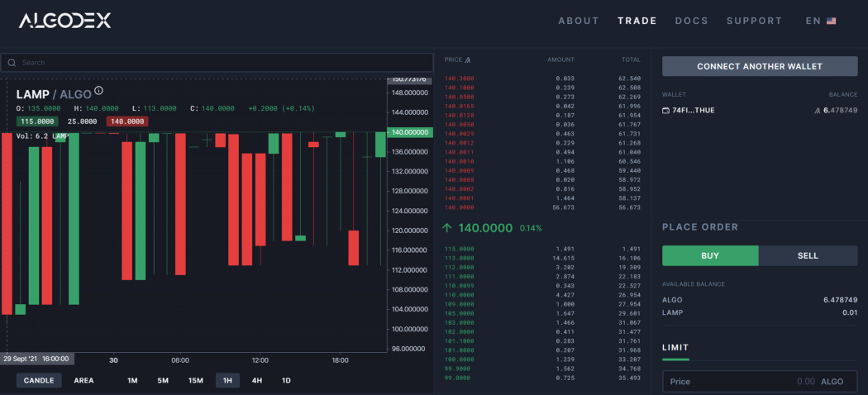Click the AMOUNT column header
868x395 pixels.
(x=560, y=59)
